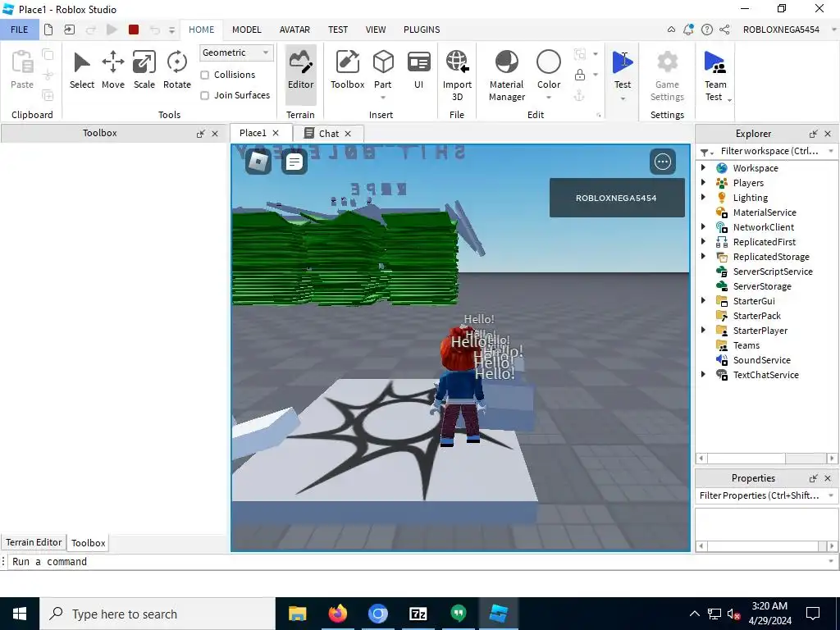Select ServerScriptService in Explorer
Screen dimensions: 840x630
click(x=772, y=272)
